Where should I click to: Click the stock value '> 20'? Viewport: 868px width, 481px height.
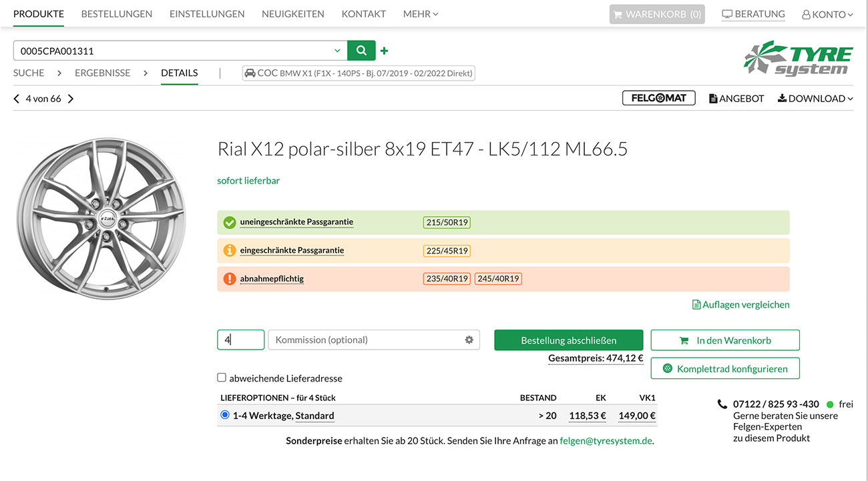pyautogui.click(x=548, y=416)
